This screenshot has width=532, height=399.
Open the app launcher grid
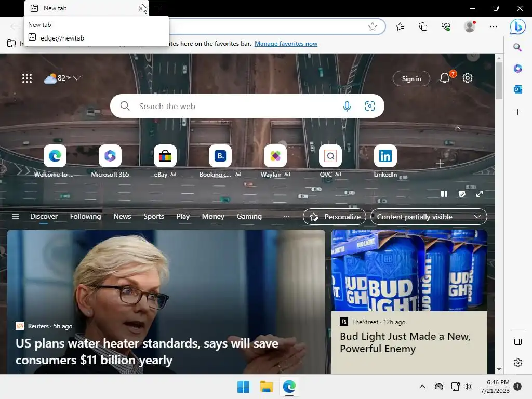point(27,78)
